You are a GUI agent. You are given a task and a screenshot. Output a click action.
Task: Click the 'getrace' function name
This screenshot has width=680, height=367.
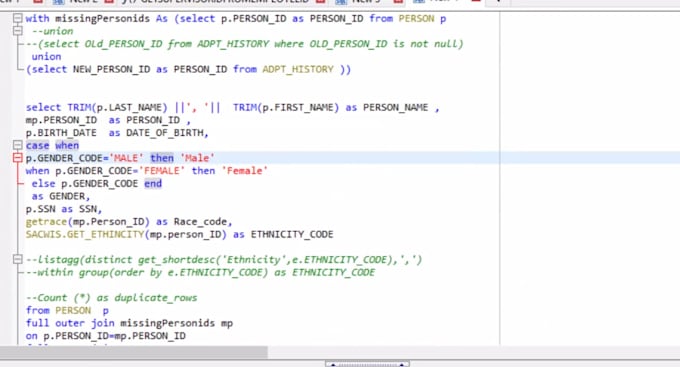[46, 222]
